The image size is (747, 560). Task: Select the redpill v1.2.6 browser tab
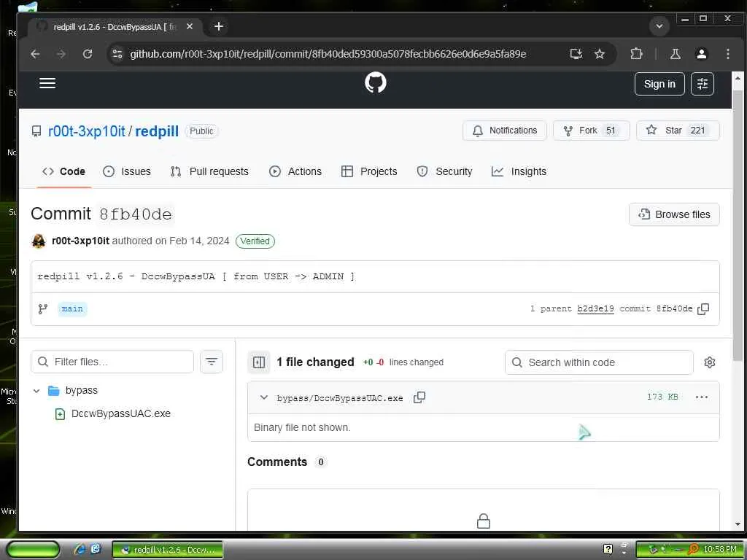[115, 27]
